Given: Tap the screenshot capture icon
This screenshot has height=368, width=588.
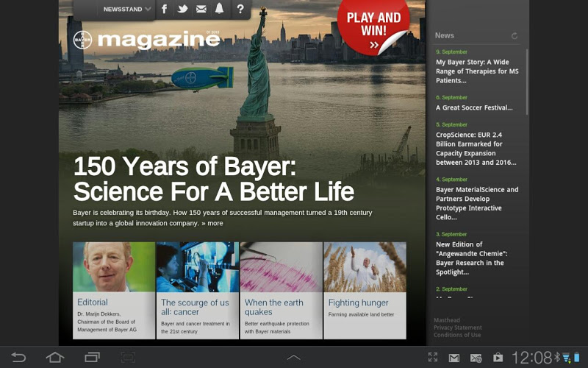Looking at the screenshot, I should point(128,357).
